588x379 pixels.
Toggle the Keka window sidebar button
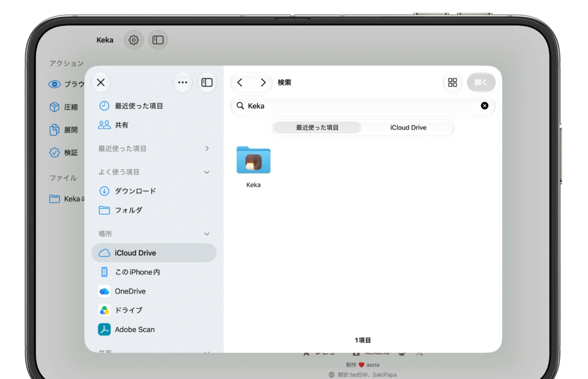coord(158,40)
